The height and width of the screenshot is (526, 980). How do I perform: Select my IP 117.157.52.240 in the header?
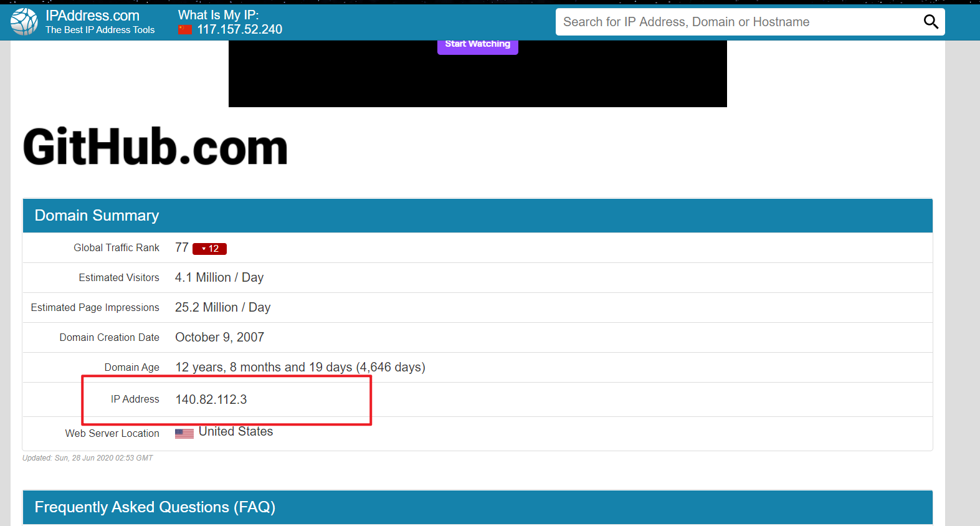(240, 29)
